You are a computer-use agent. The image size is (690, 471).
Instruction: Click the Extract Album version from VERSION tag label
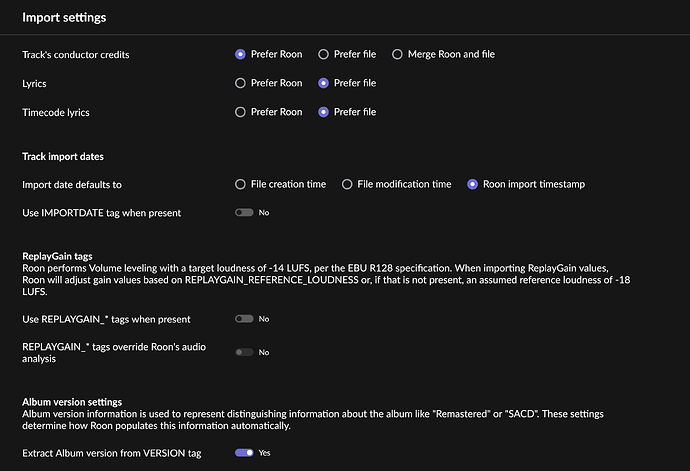coord(112,453)
